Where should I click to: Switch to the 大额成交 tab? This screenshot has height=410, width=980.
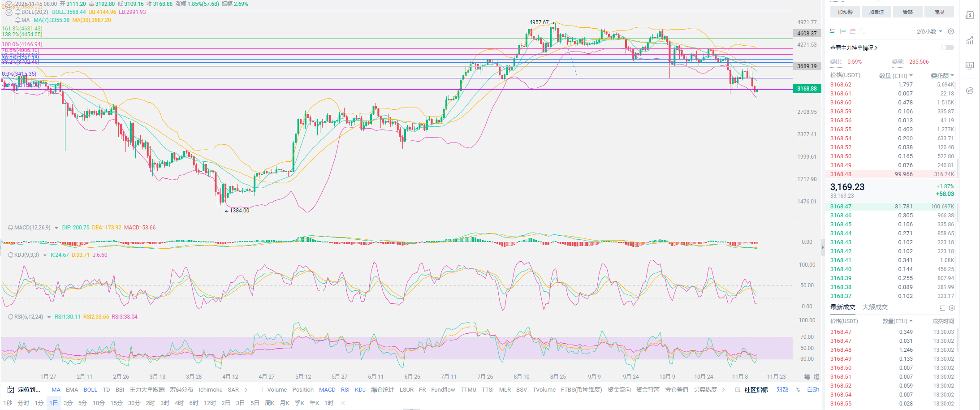[875, 307]
